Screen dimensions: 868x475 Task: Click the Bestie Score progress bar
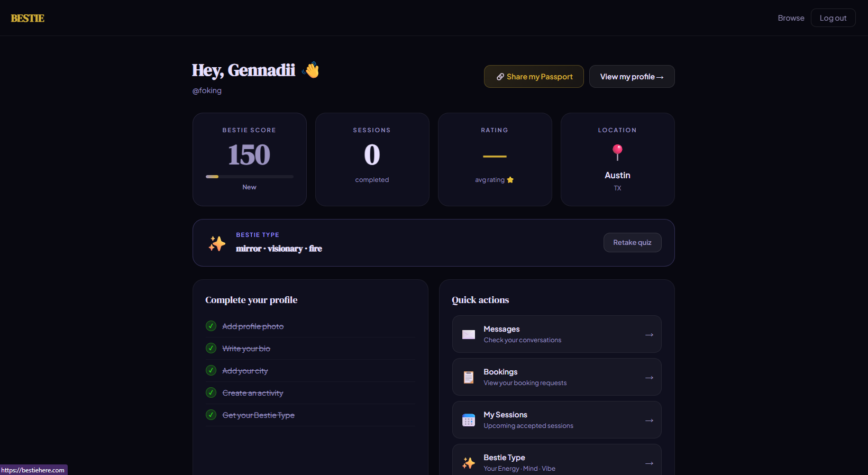[x=249, y=177]
